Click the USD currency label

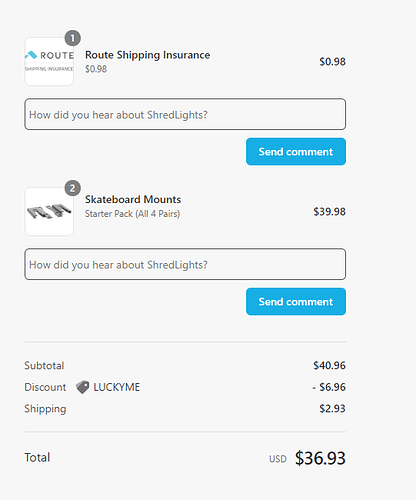tap(278, 459)
